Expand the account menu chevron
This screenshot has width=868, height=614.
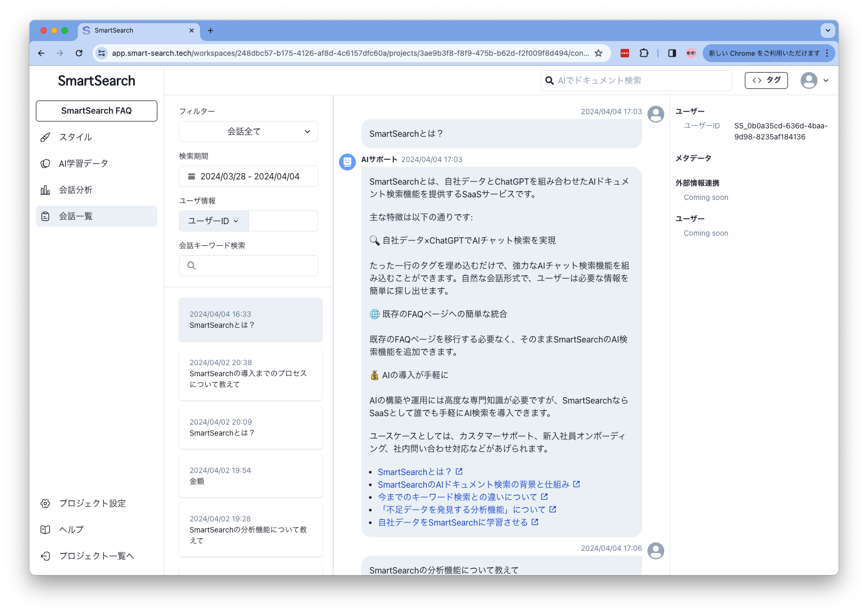click(826, 80)
